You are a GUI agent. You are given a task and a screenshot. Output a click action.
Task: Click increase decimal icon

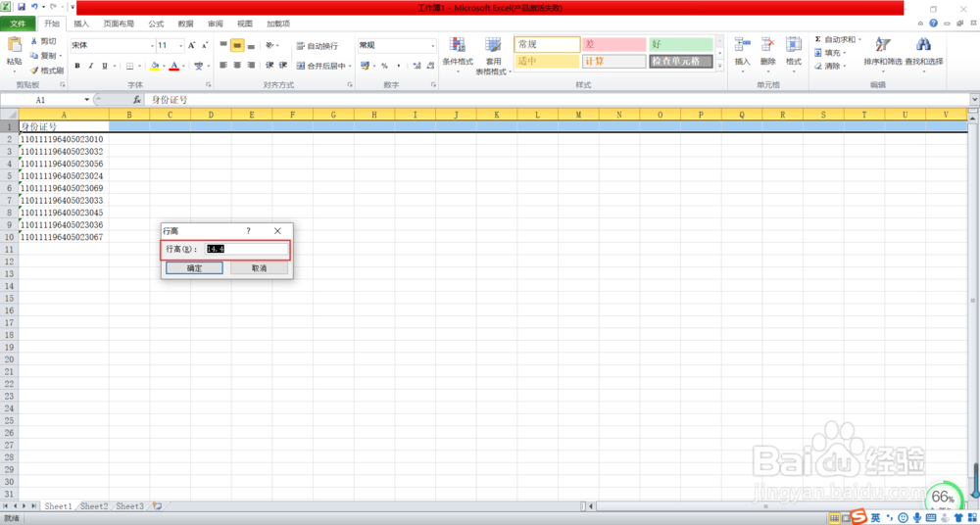coord(416,66)
